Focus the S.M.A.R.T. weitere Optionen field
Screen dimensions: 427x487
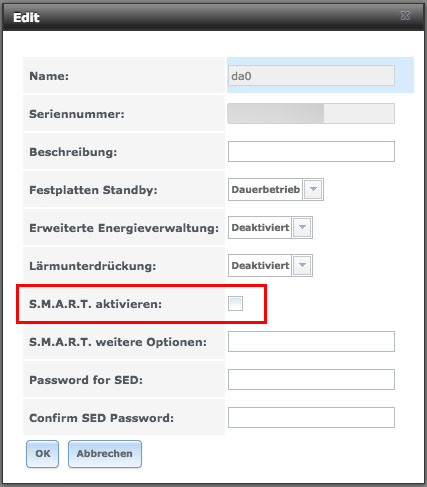(x=311, y=342)
